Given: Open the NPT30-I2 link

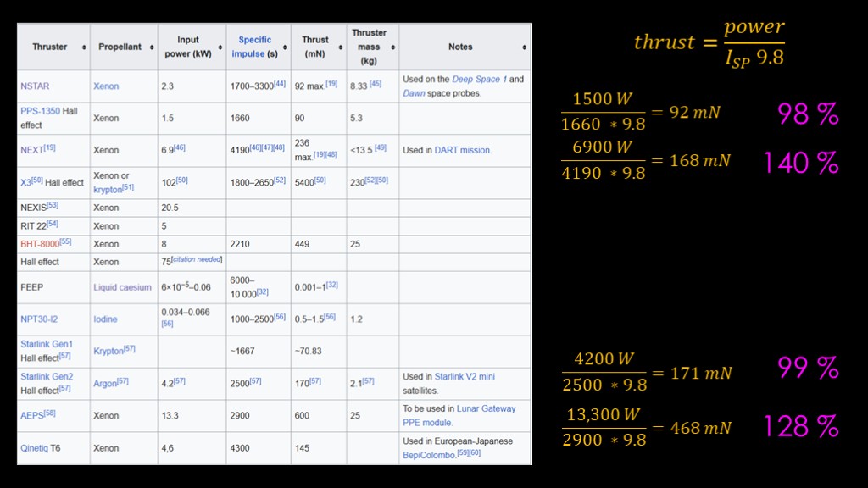Looking at the screenshot, I should pos(39,319).
